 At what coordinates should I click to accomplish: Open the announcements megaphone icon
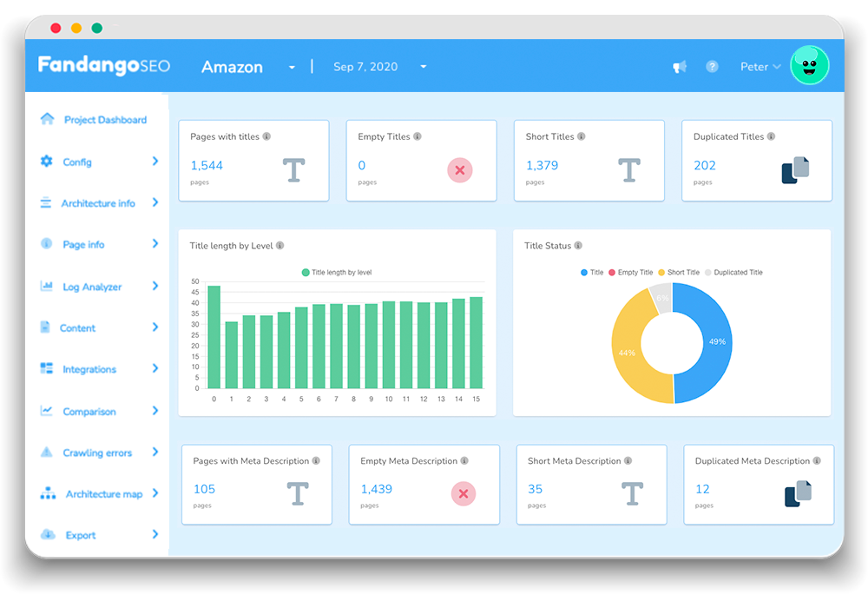pos(680,67)
